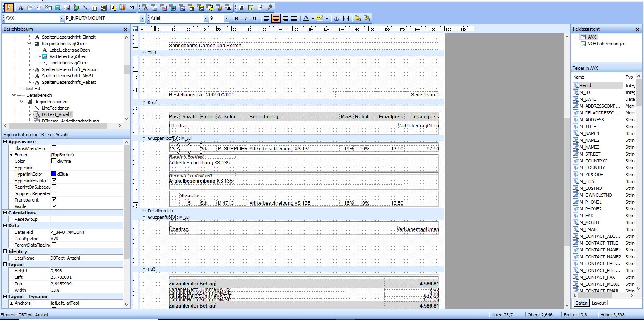644x320 pixels.
Task: Uncheck the HyperlinkEnabled property
Action: tap(54, 181)
